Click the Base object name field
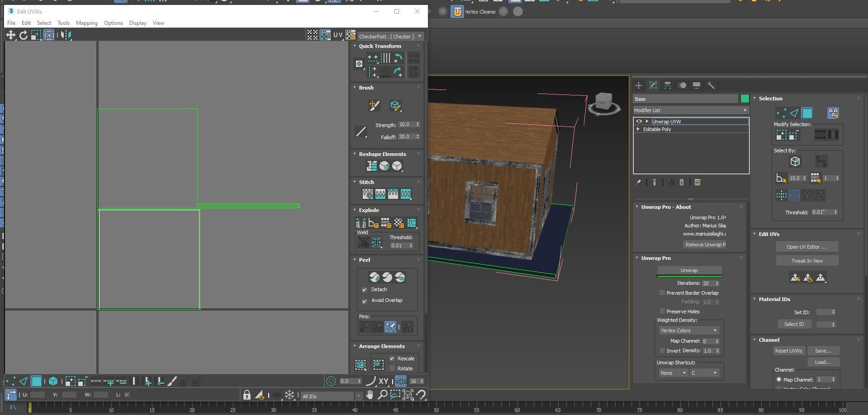The image size is (868, 415). 685,99
